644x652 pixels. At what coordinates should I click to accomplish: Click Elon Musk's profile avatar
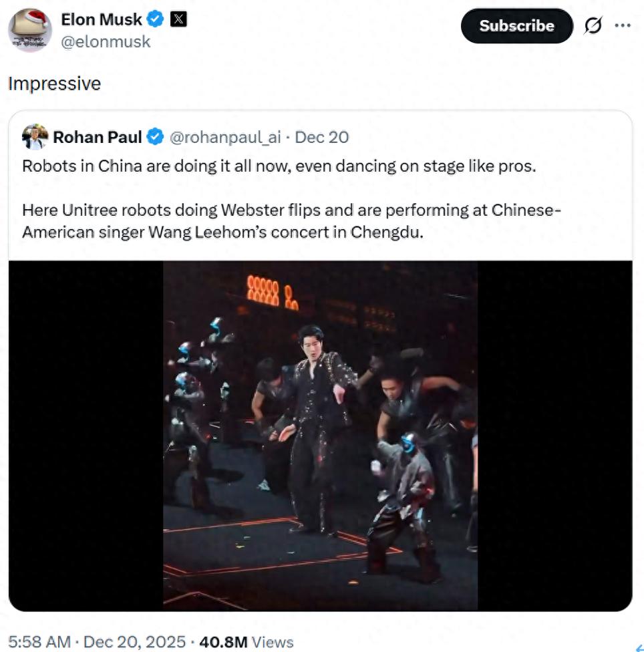tap(30, 30)
